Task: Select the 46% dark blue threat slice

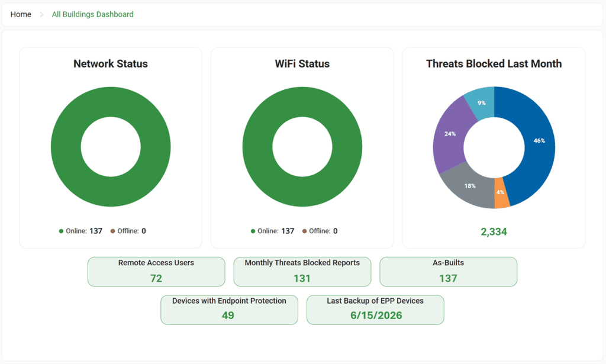Action: click(x=539, y=141)
